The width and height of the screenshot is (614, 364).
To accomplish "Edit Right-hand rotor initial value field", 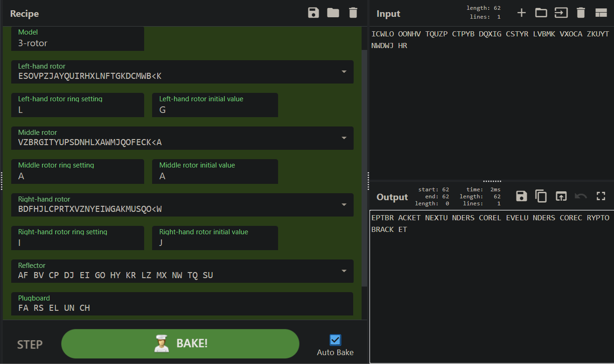I will [215, 238].
